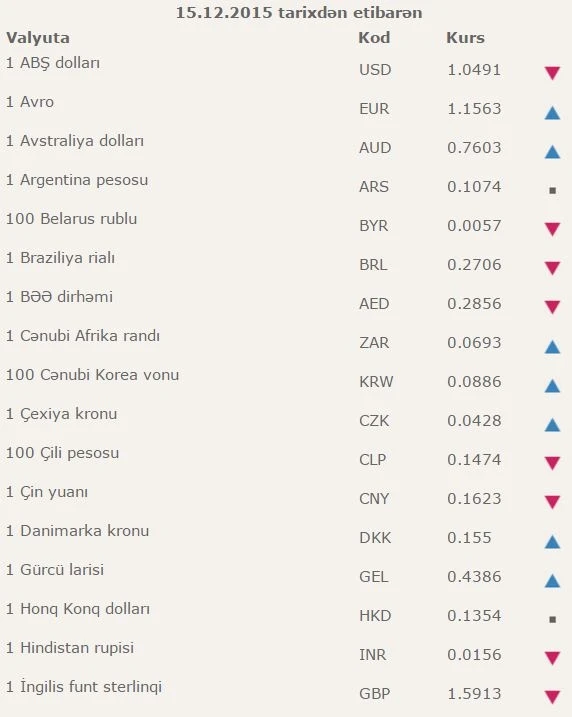Viewport: 572px width, 717px height.
Task: Select the 1 ABŞ dolları currency name
Action: 53,63
